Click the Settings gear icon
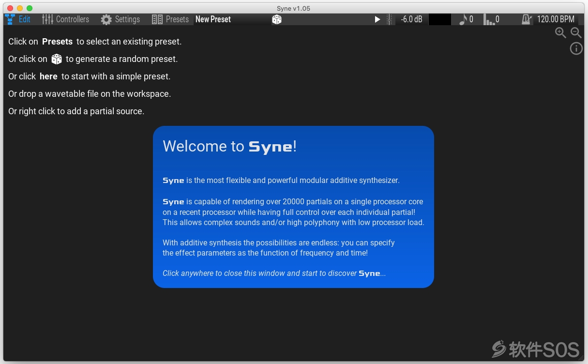The image size is (588, 364). tap(106, 19)
